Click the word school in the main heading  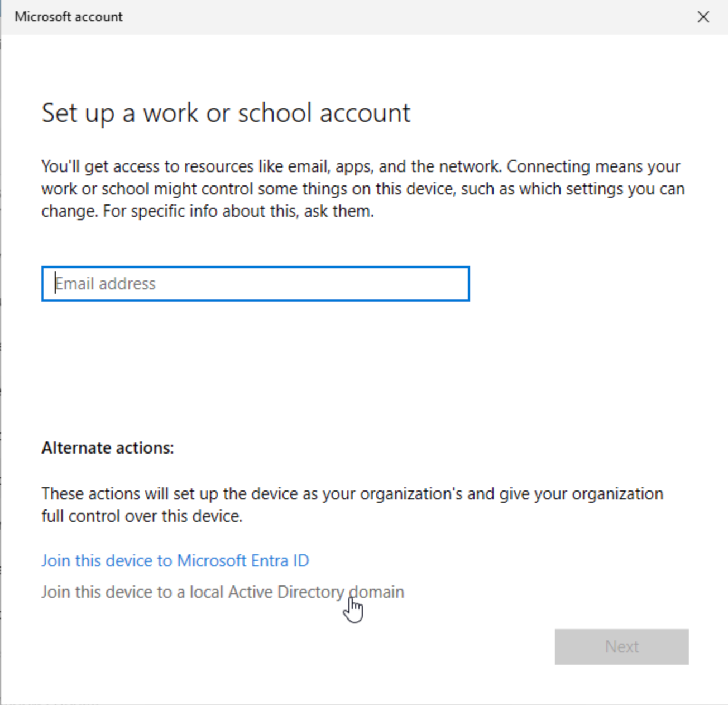(275, 113)
